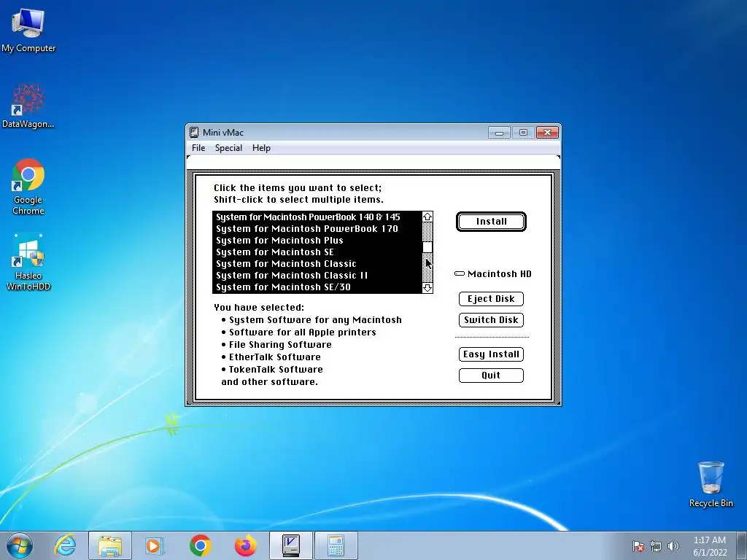Screen dimensions: 747x560
Task: Click the volume speaker tray icon
Action: (x=673, y=546)
